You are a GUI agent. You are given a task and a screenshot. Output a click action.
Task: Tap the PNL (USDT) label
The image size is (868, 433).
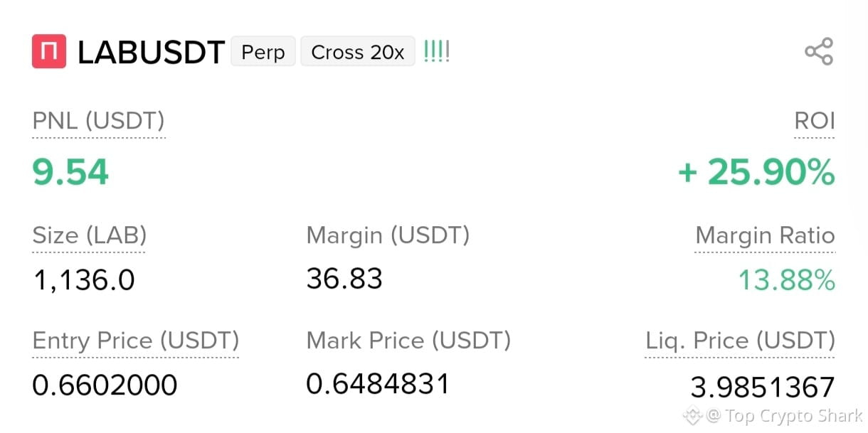pyautogui.click(x=99, y=122)
